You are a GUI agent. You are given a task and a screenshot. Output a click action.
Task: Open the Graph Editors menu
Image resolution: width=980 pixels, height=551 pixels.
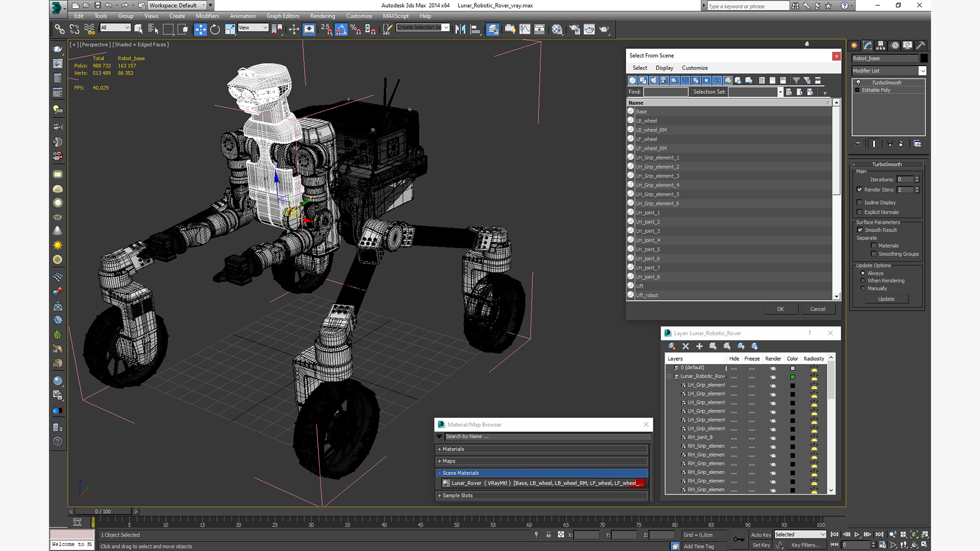point(283,16)
